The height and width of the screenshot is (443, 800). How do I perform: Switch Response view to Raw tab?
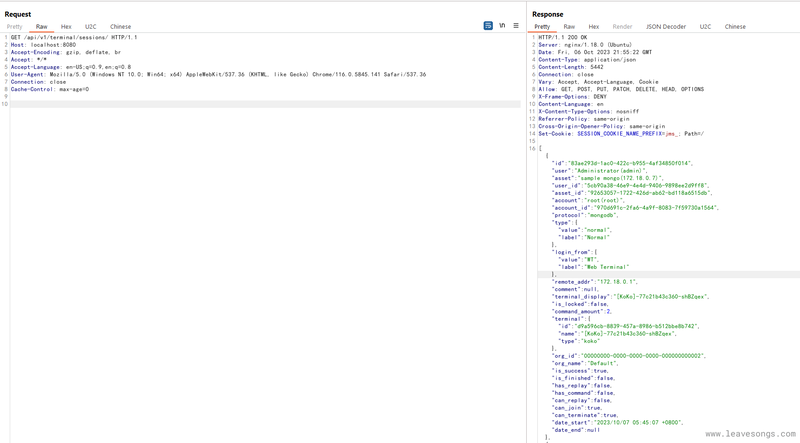[x=569, y=27]
